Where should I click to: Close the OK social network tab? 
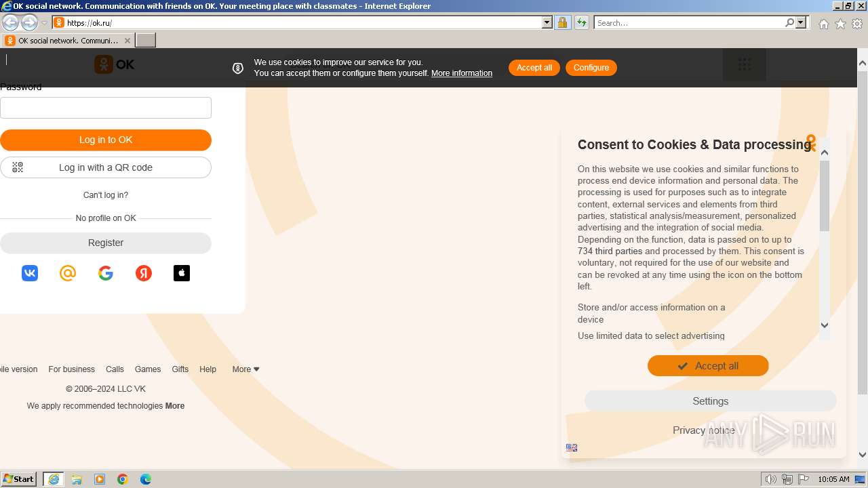(127, 41)
